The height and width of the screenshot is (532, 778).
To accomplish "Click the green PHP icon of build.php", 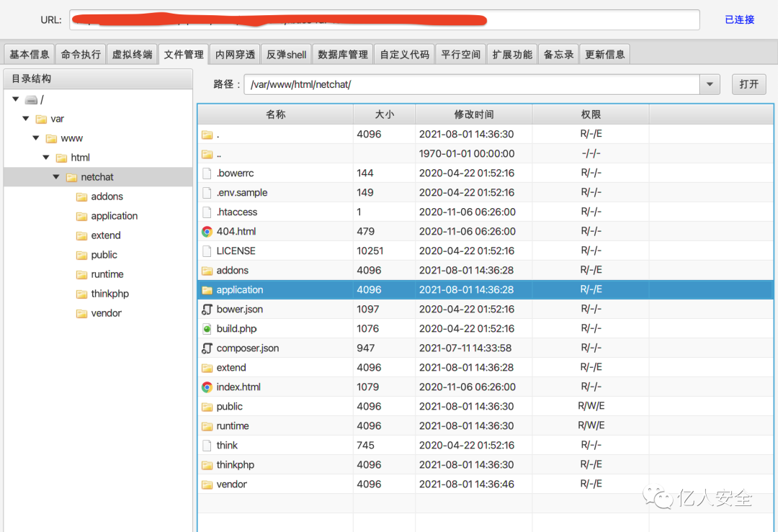I will (207, 329).
